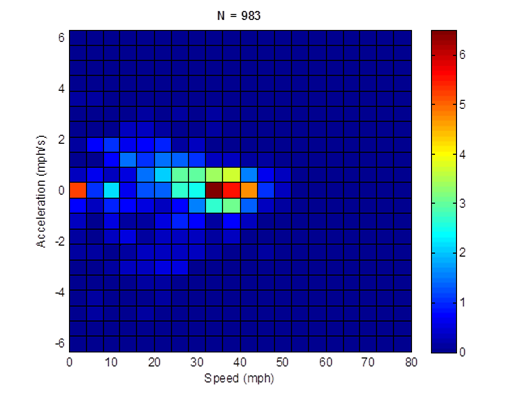Click colorbar tick label '5'
The image size is (528, 395).
pyautogui.click(x=462, y=105)
